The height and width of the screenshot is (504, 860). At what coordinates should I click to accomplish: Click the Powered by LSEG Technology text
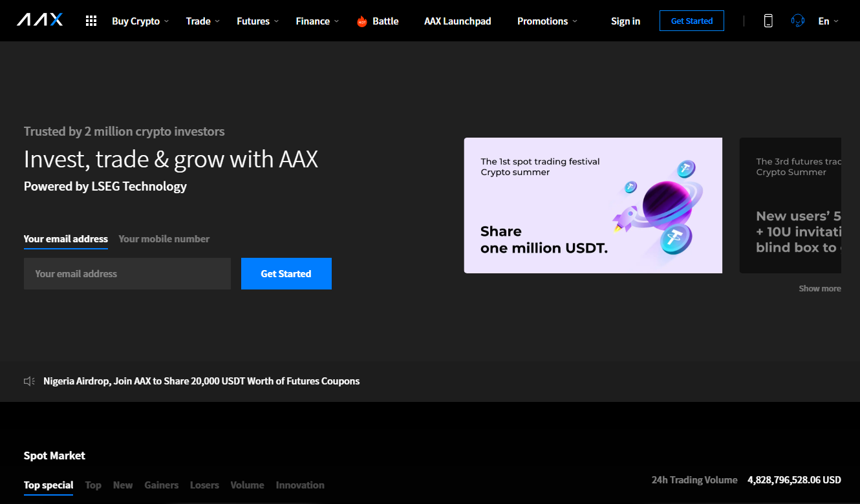pyautogui.click(x=105, y=186)
